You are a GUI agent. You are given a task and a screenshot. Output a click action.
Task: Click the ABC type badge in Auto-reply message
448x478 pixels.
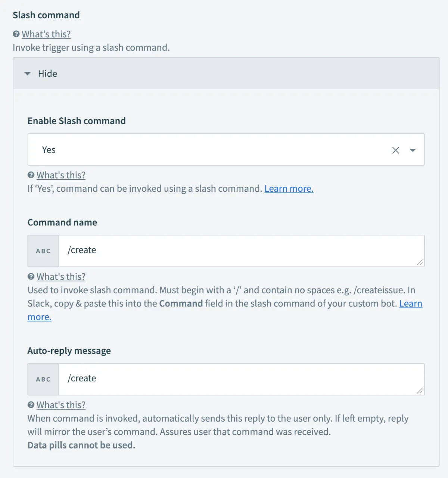tap(43, 379)
